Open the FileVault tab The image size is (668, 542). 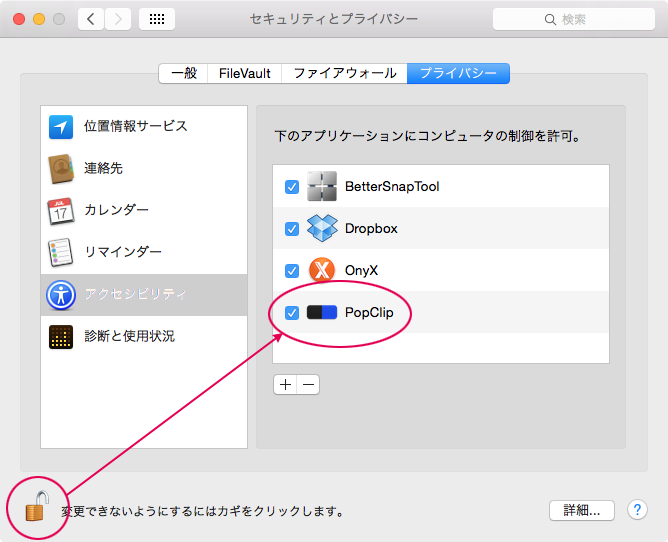(x=245, y=73)
